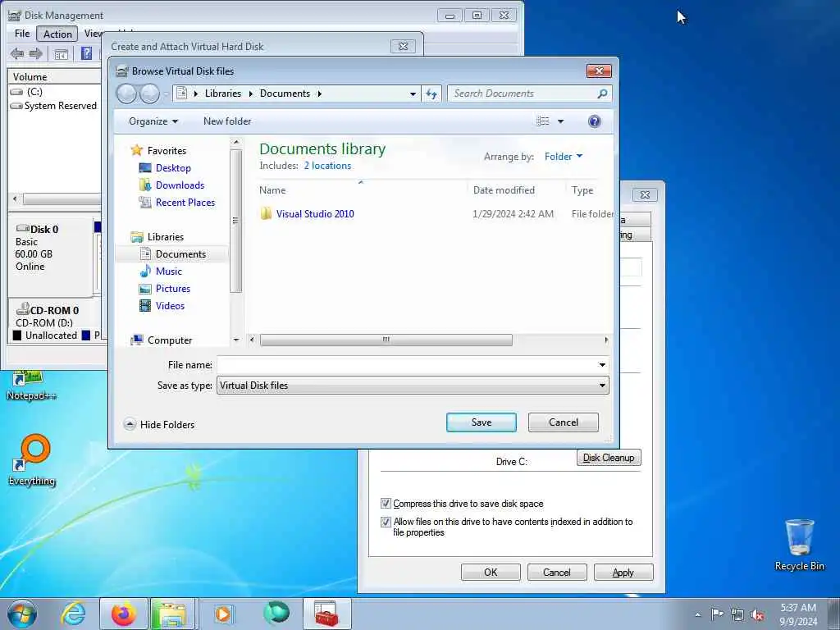Click Back arrow in Disk Management toolbar
Screen dimensions: 840x630
(x=17, y=53)
